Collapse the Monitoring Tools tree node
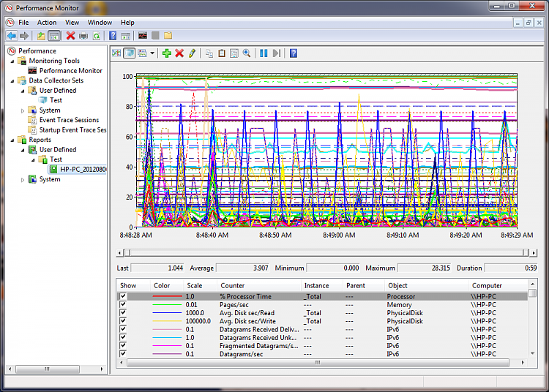The height and width of the screenshot is (392, 549). pos(12,61)
